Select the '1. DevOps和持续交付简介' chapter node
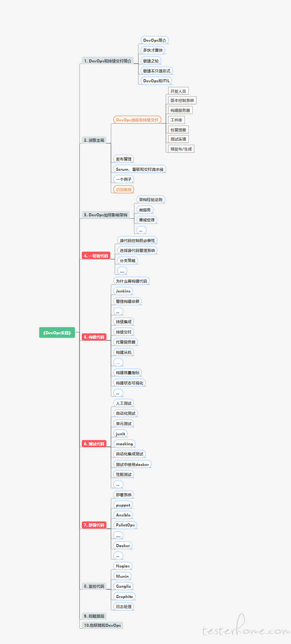The height and width of the screenshot is (644, 291). click(107, 61)
